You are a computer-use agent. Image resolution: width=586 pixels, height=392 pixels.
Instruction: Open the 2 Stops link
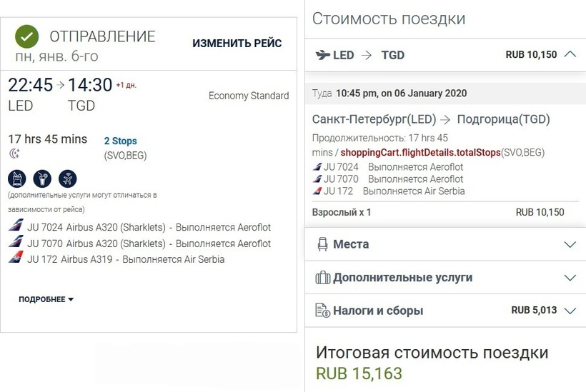pyautogui.click(x=120, y=141)
